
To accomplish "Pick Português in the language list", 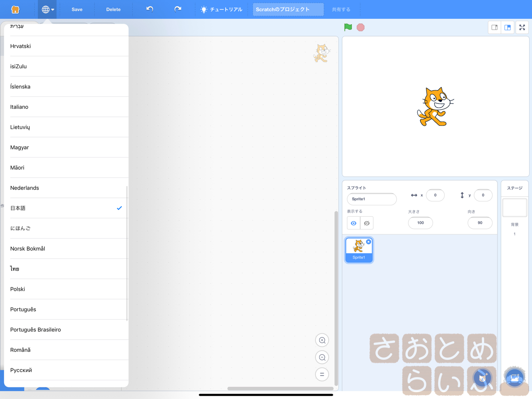I will [66, 309].
